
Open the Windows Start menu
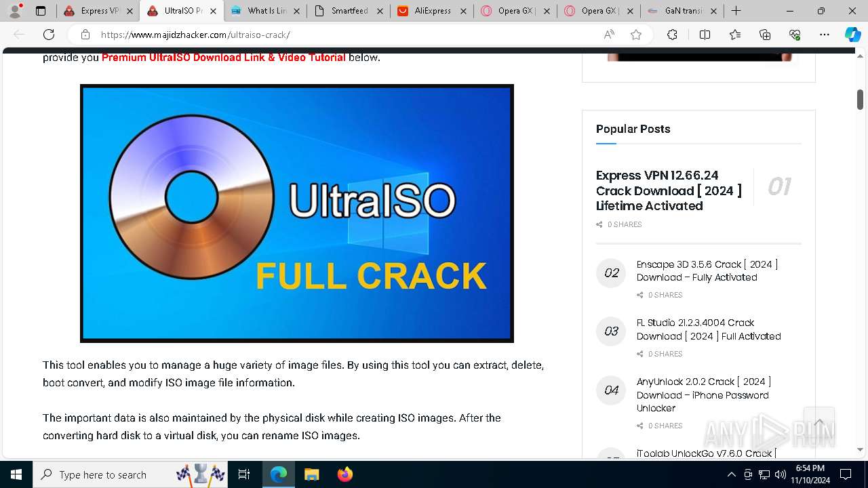pyautogui.click(x=16, y=474)
